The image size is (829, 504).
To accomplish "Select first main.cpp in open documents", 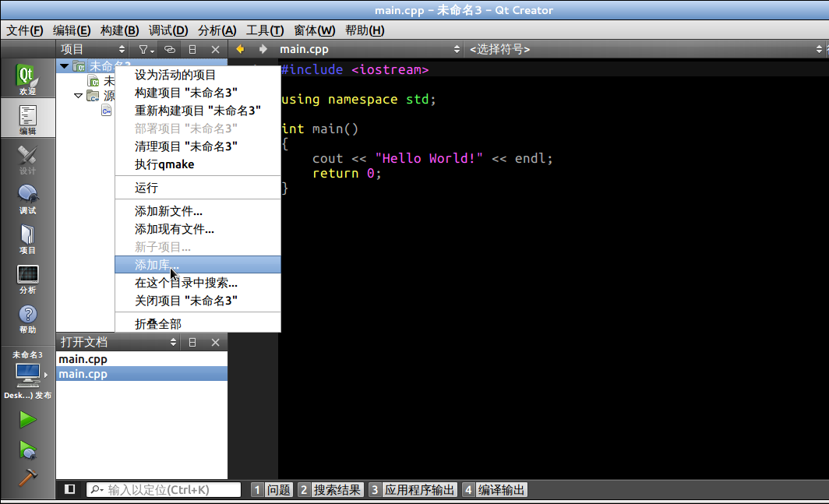I will click(x=142, y=359).
